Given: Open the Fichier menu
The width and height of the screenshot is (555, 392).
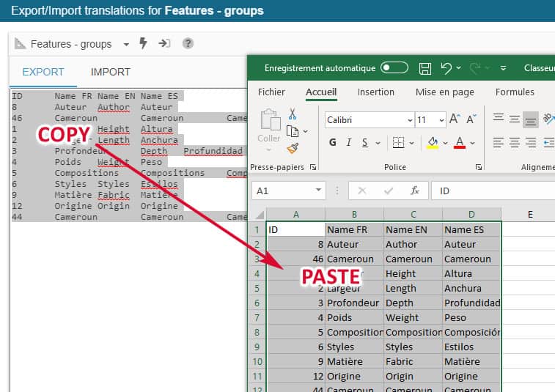Looking at the screenshot, I should pos(271,92).
